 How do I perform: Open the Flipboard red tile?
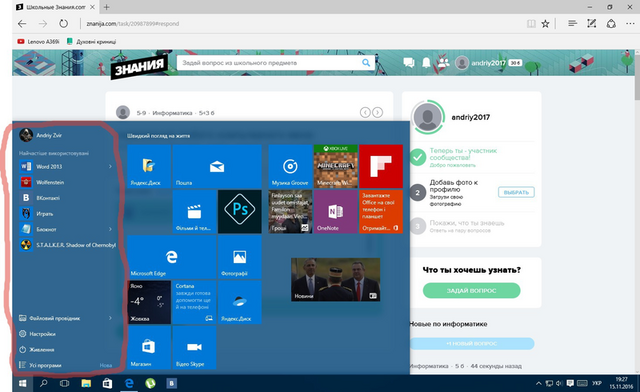pyautogui.click(x=381, y=166)
